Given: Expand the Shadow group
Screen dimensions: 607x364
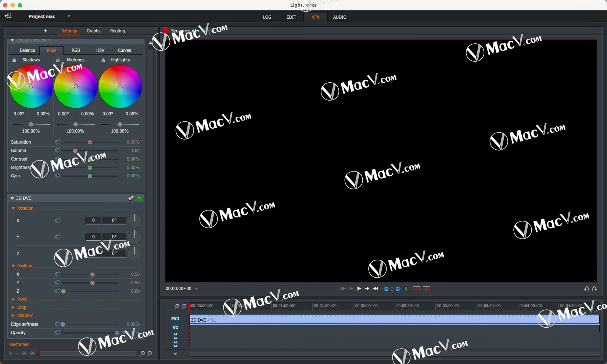Looking at the screenshot, I should click(x=14, y=316).
